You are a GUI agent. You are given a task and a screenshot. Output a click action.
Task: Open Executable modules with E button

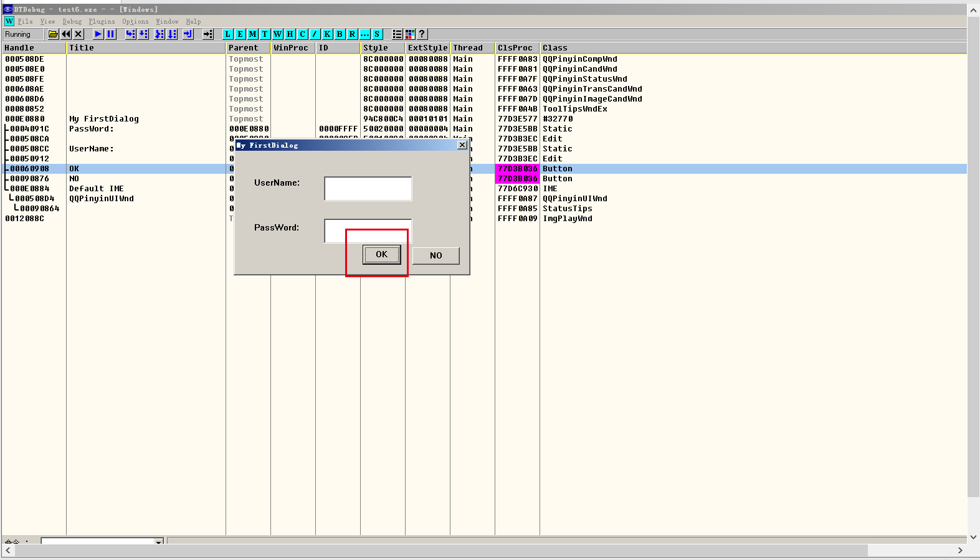click(240, 34)
